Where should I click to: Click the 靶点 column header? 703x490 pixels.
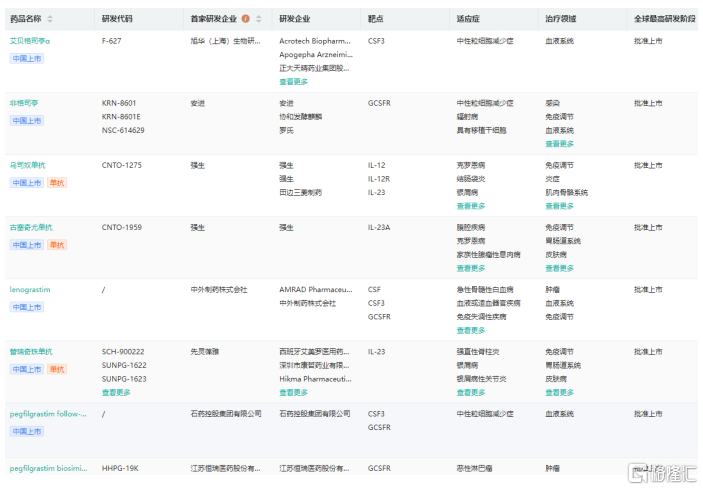pyautogui.click(x=375, y=19)
